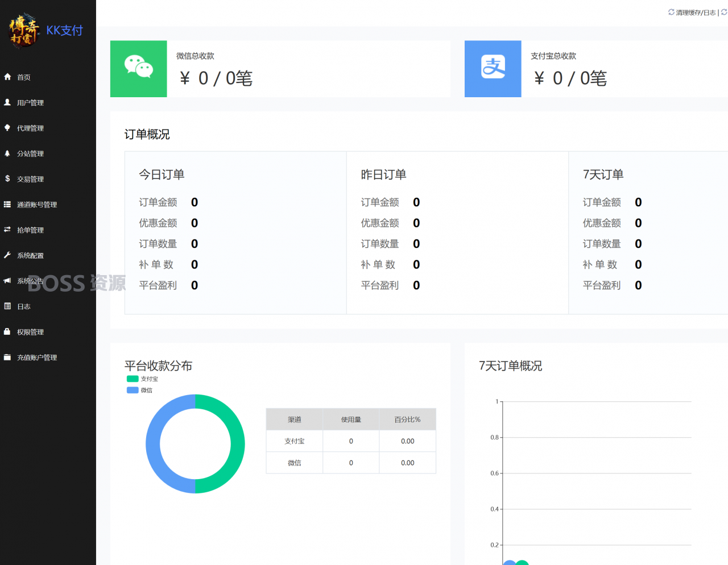Click the user icon for 用户管理
Image resolution: width=728 pixels, height=565 pixels.
7,102
